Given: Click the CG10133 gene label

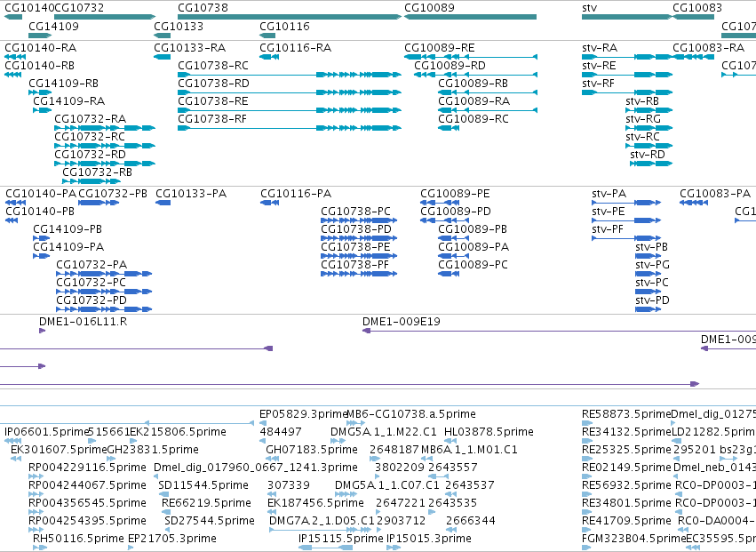Looking at the screenshot, I should 179,26.
